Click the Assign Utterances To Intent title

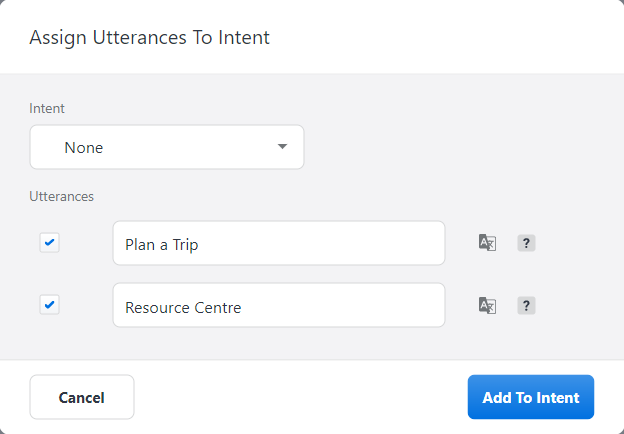[x=149, y=38]
